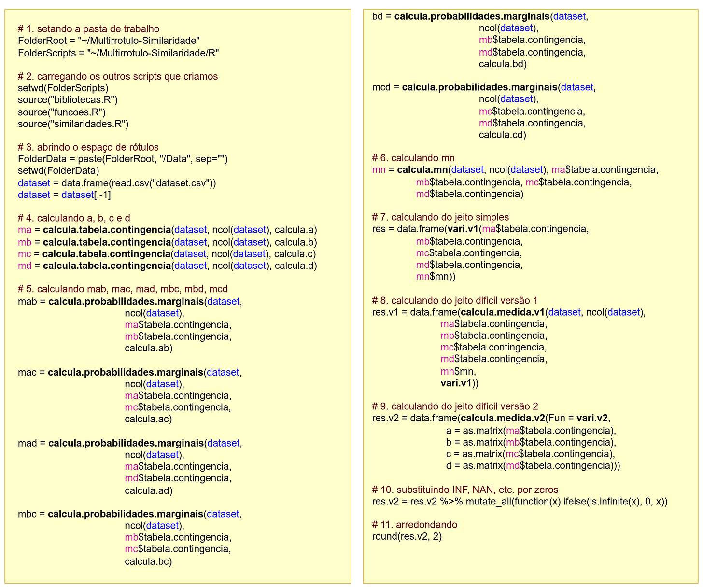Screen dimensions: 703x588
Task: Click the FolderScripts assignment line
Action: [118, 53]
